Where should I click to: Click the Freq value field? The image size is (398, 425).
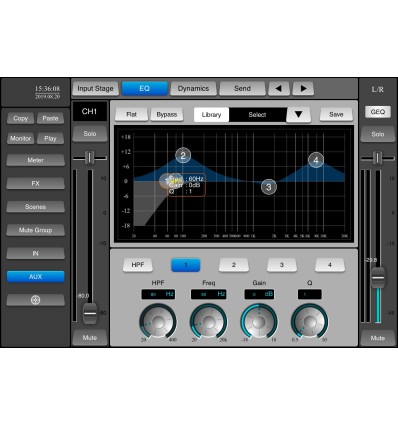pos(209,294)
